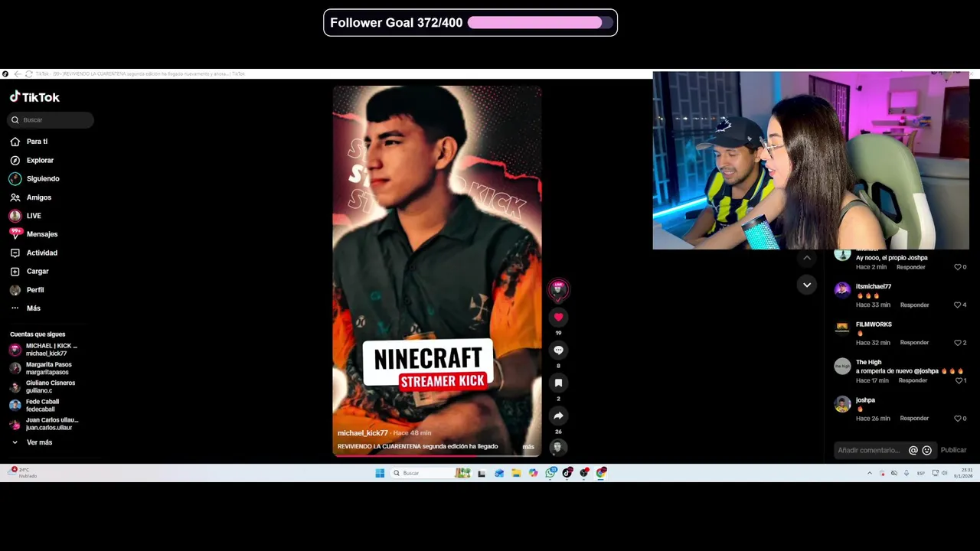This screenshot has width=980, height=551.
Task: Like The High comment
Action: pos(958,380)
